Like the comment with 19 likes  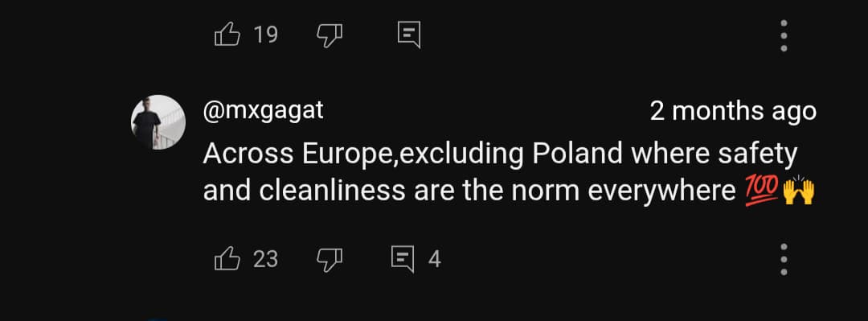pos(227,35)
